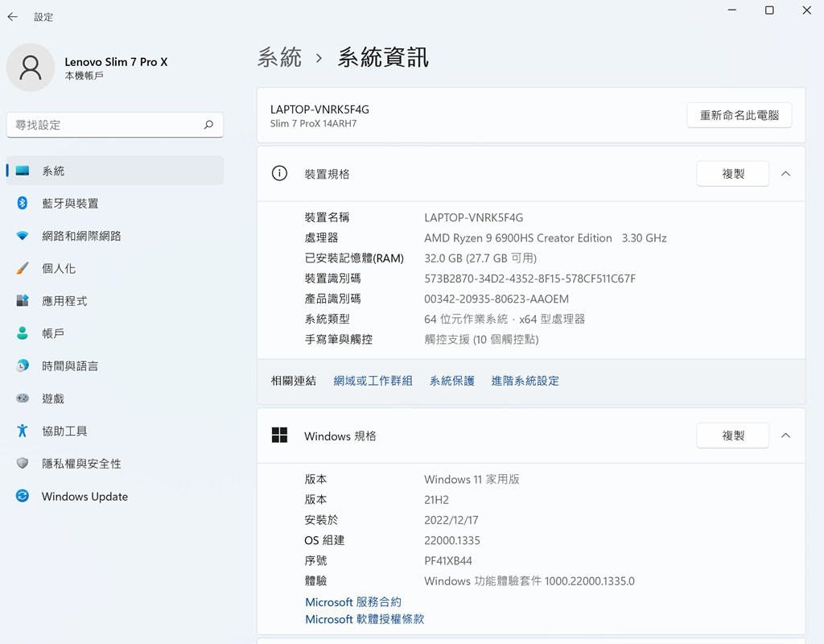The width and height of the screenshot is (824, 644).
Task: Click the 重新命名此電腦 button
Action: coord(739,115)
